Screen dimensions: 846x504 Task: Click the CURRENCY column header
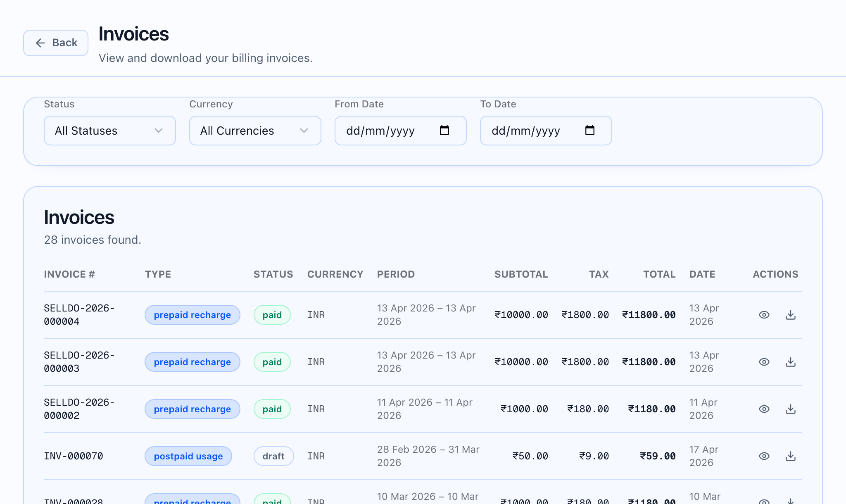[x=335, y=274]
